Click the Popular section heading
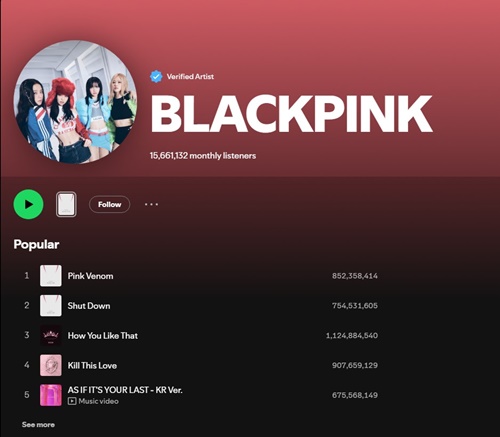500x437 pixels. [x=36, y=245]
